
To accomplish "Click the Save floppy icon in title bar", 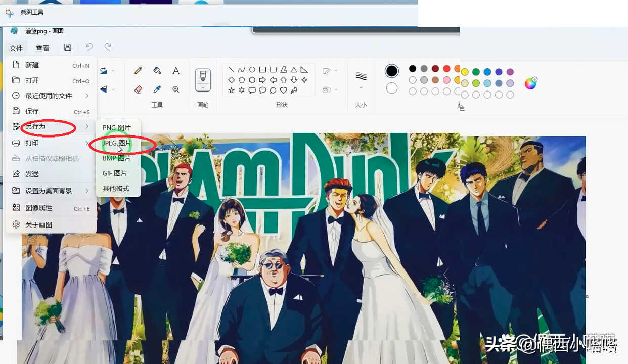I will pos(68,48).
